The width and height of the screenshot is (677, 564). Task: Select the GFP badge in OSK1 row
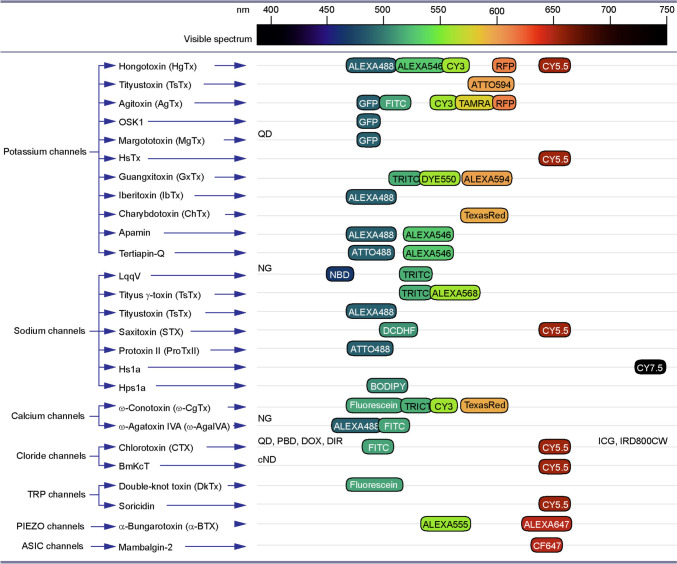point(368,122)
